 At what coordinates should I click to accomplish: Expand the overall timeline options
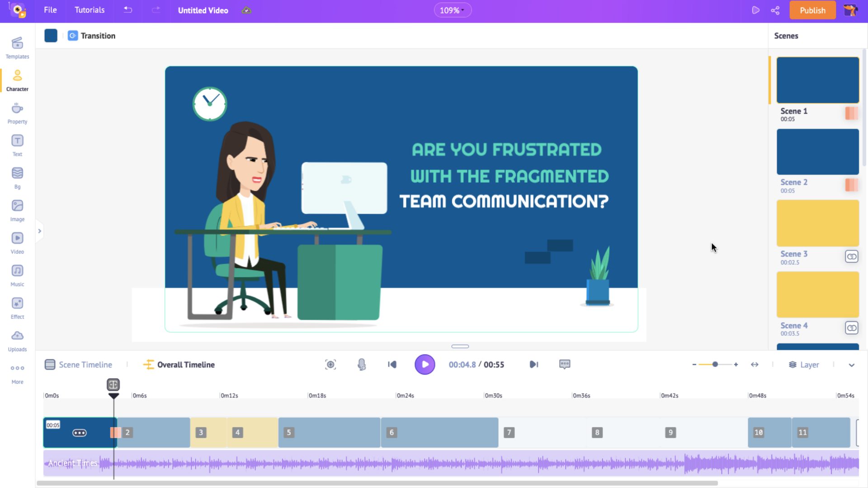(x=853, y=364)
